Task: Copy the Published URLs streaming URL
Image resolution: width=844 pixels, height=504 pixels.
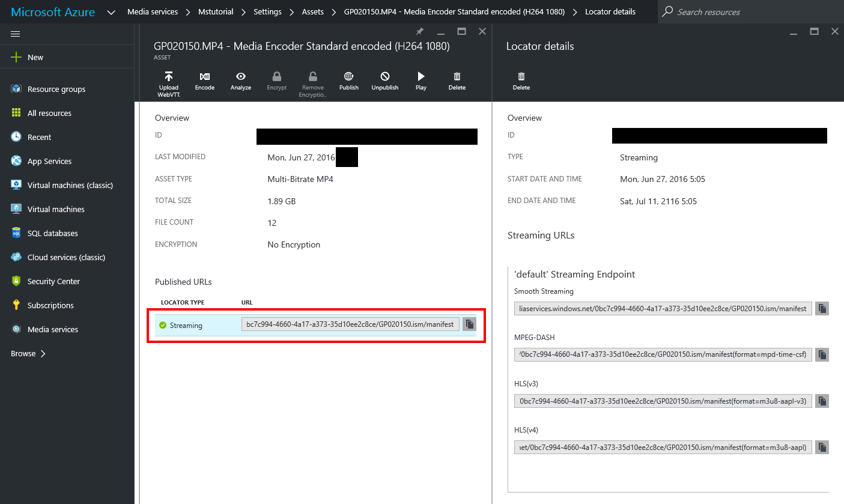Action: coord(470,324)
